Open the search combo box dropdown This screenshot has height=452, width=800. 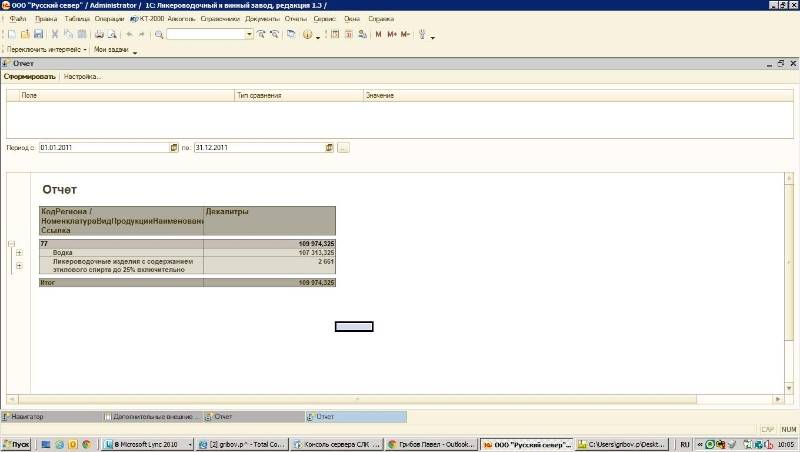point(249,34)
